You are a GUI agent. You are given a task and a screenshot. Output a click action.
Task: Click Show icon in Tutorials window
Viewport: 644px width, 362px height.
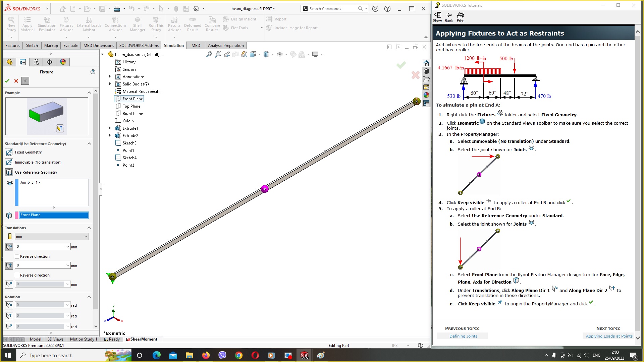[437, 17]
